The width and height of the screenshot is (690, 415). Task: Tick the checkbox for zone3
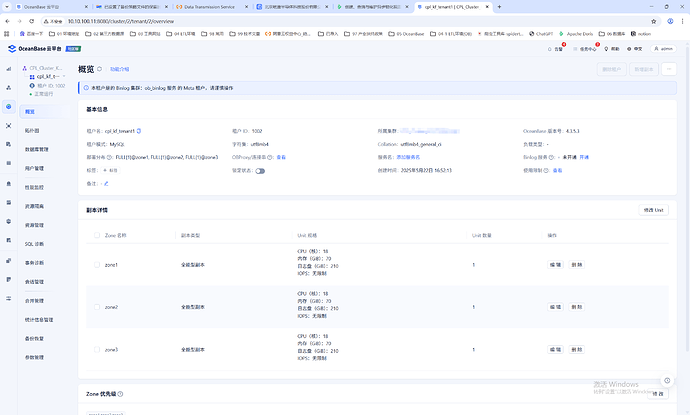point(96,349)
